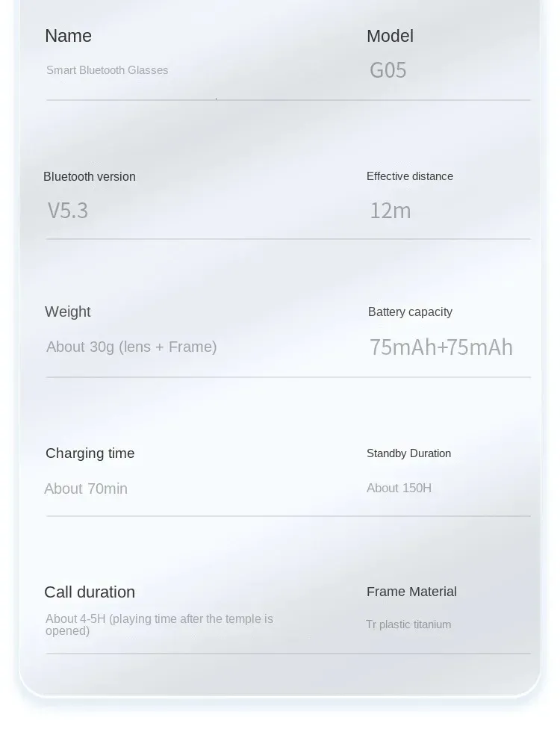Image resolution: width=560 pixels, height=738 pixels.
Task: Select the Smart Bluetooth Glasses text
Action: [x=107, y=70]
